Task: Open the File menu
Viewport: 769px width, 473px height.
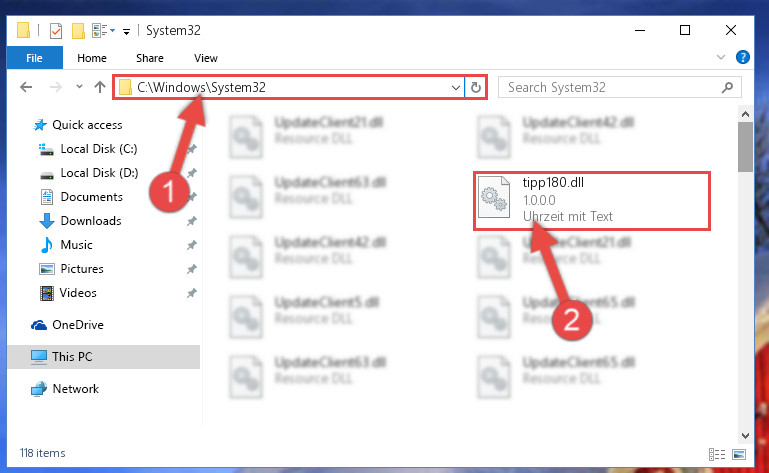Action: click(34, 58)
